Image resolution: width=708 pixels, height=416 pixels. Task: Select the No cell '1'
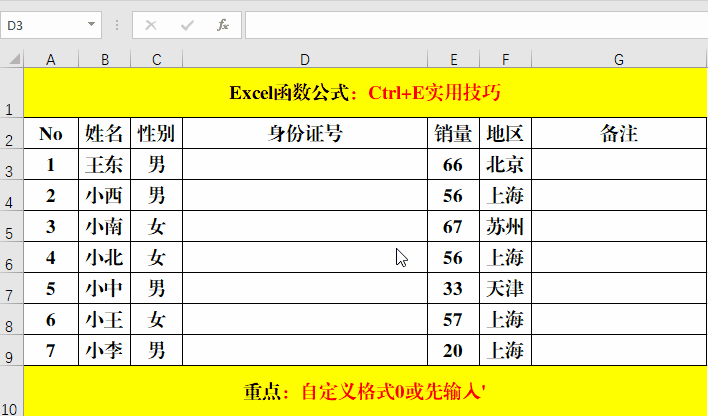tap(51, 164)
